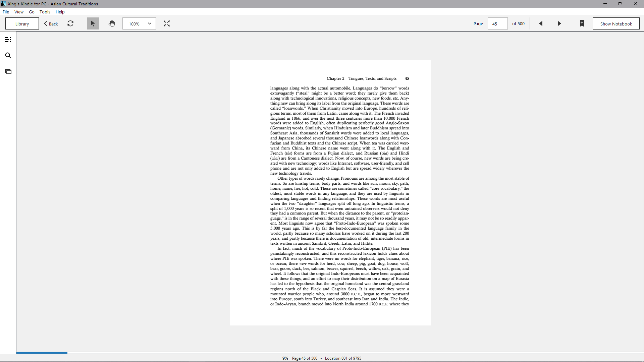
Task: Open the search panel magnifier icon
Action: [x=8, y=55]
